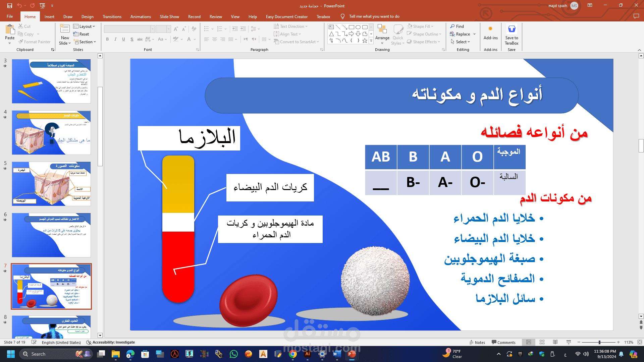Start the slide show from the status bar icon

(x=569, y=342)
